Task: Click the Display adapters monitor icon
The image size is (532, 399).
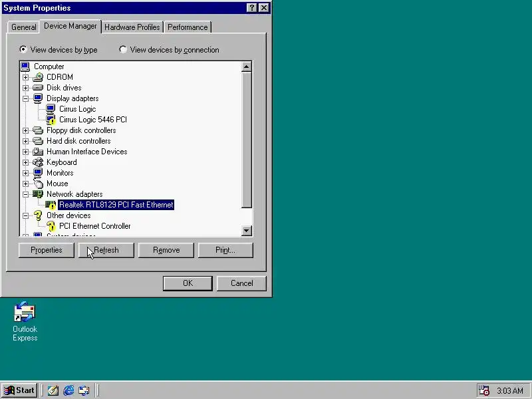Action: tap(38, 98)
